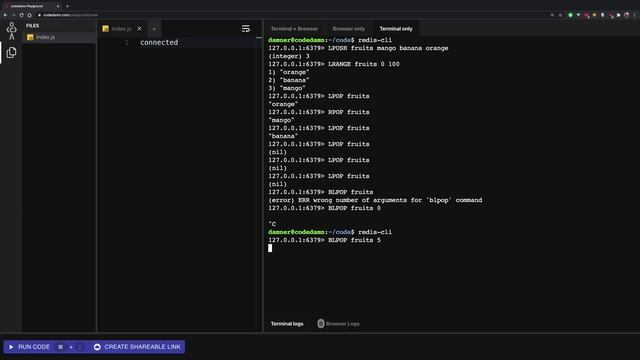The image size is (640, 360).
Task: Click the cloud icon beside shareable link
Action: click(x=97, y=347)
